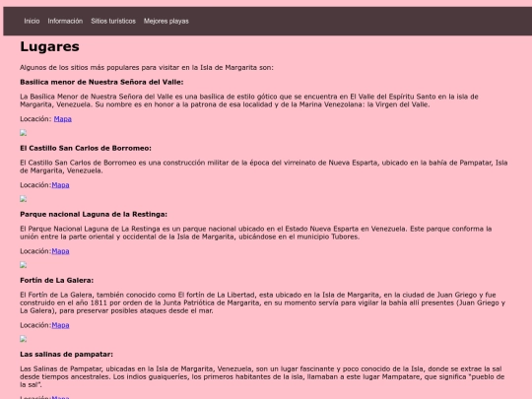Open the Inicio menu item

click(x=32, y=21)
